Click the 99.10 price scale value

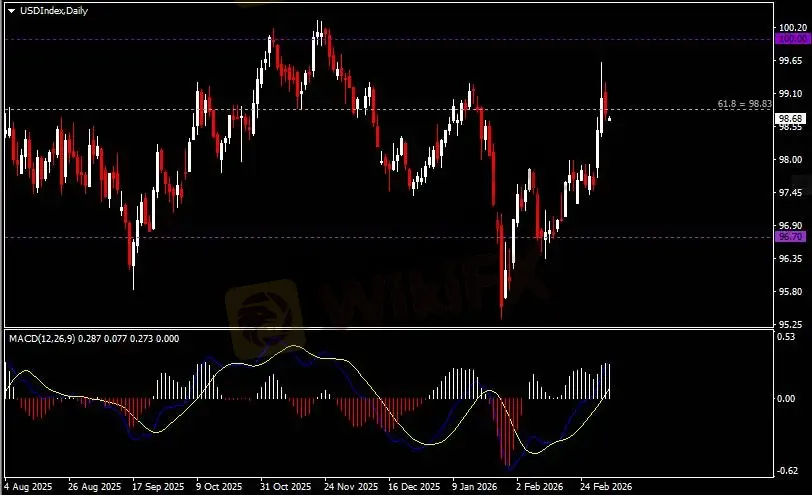[790, 94]
